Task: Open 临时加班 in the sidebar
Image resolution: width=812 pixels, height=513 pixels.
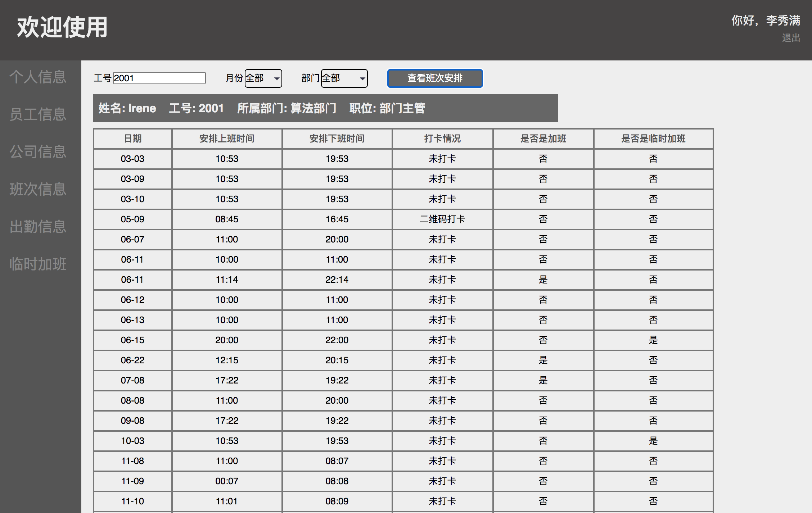Action: 38,264
